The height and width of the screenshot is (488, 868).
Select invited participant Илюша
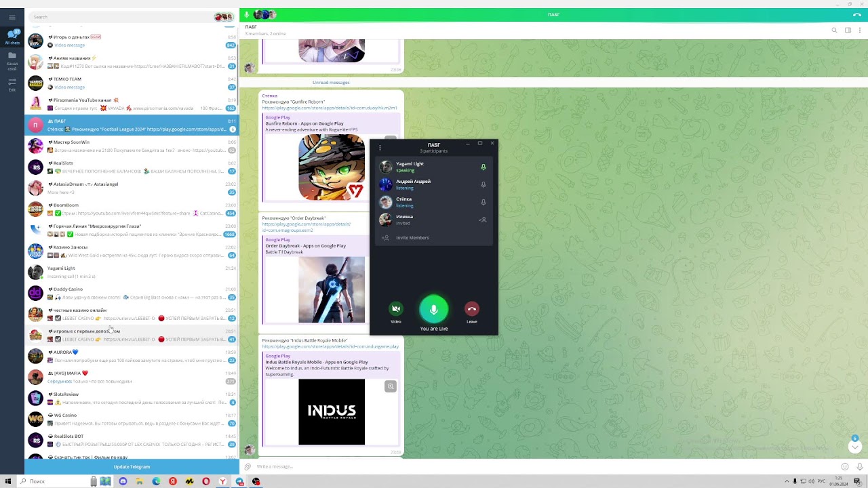(x=434, y=220)
